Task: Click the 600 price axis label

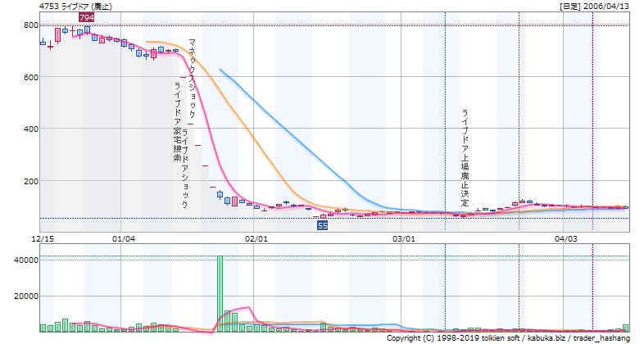Action: pos(33,78)
